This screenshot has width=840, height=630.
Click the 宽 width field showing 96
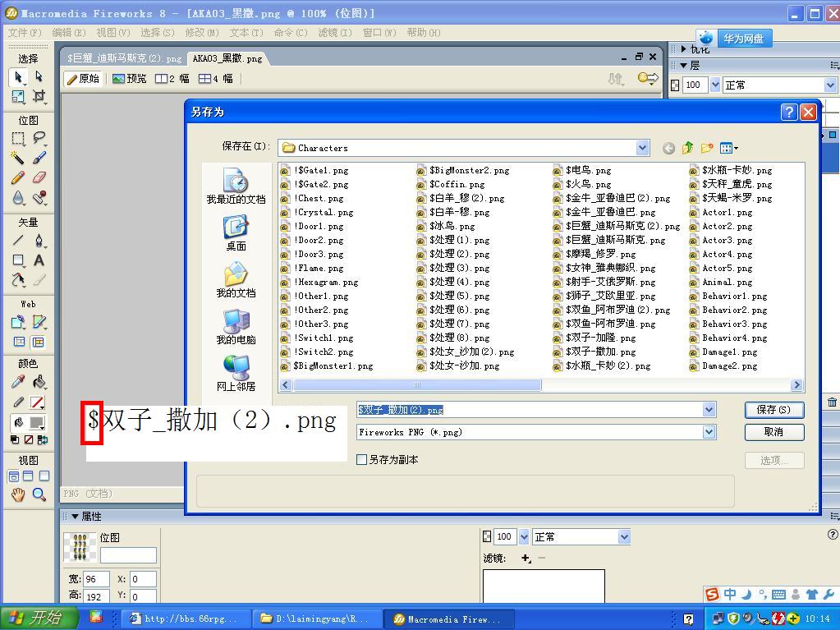tap(96, 579)
